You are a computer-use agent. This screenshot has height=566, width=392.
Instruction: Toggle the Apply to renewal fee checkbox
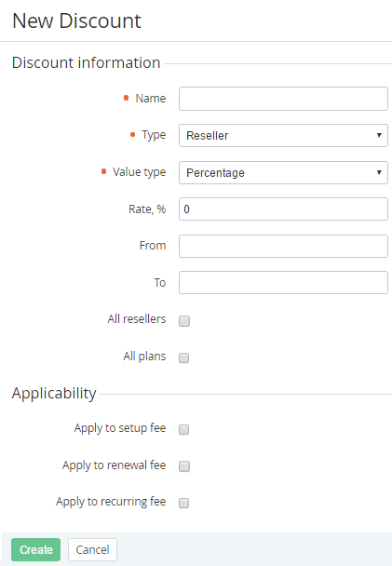click(x=184, y=466)
